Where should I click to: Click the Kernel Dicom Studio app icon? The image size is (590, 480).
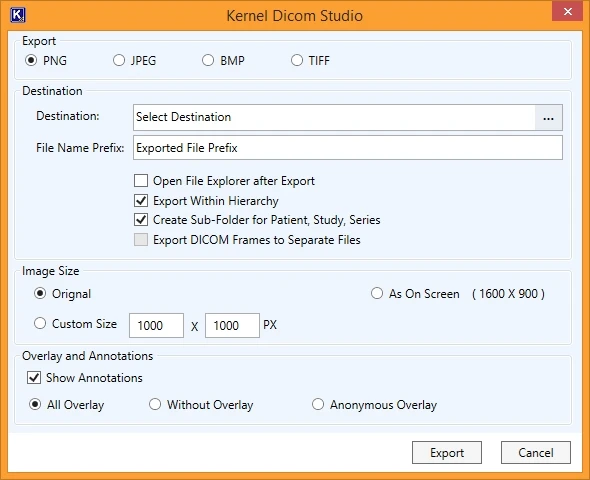pyautogui.click(x=18, y=15)
